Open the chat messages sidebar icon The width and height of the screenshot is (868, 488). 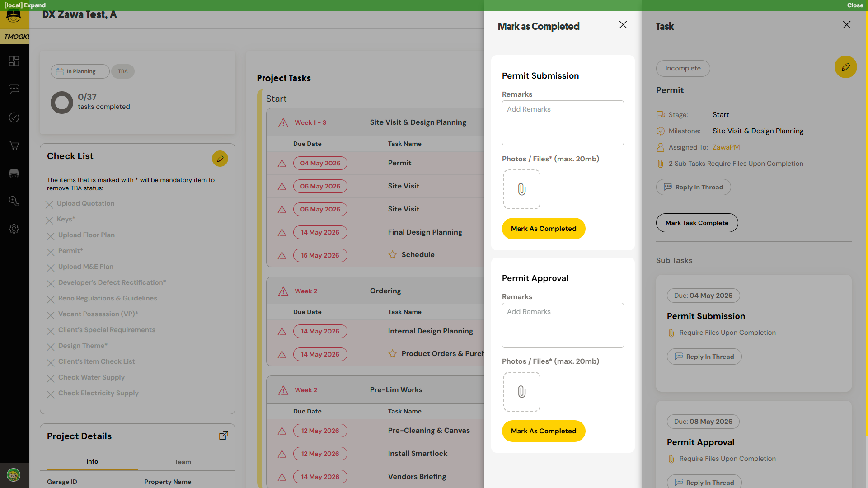(14, 89)
